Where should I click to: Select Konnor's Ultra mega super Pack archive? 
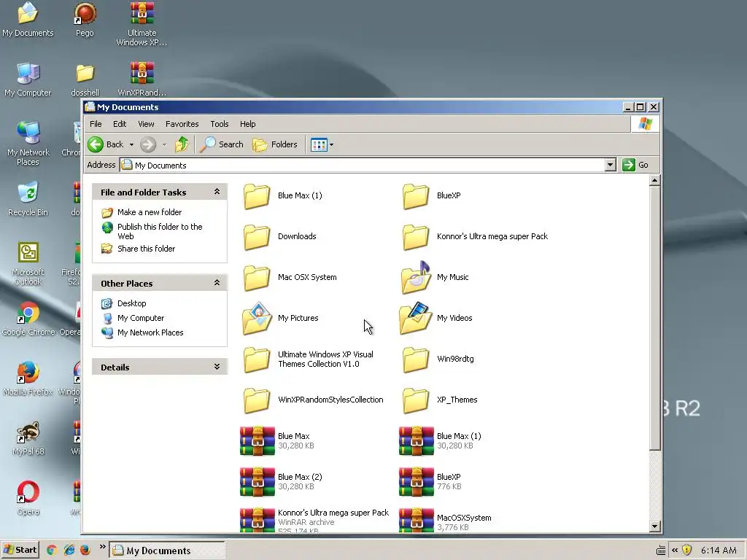tap(258, 520)
